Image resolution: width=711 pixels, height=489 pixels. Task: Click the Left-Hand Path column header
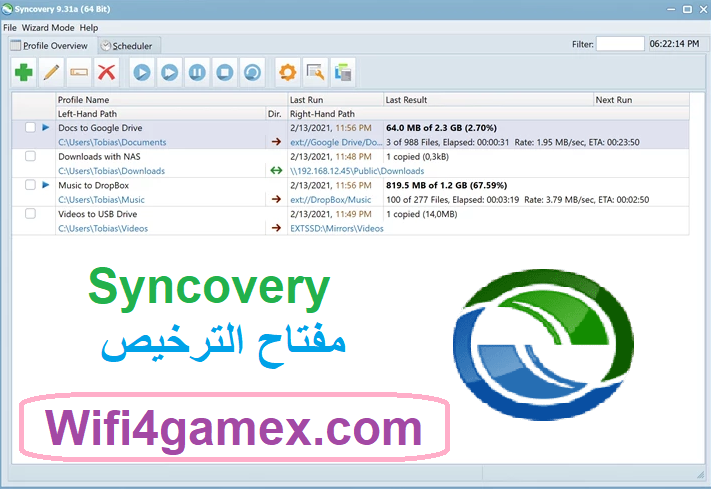click(x=161, y=114)
